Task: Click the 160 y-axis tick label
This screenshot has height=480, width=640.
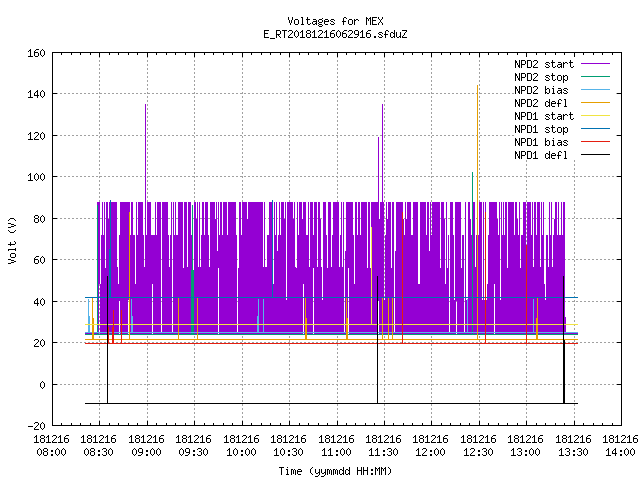Action: [x=36, y=53]
